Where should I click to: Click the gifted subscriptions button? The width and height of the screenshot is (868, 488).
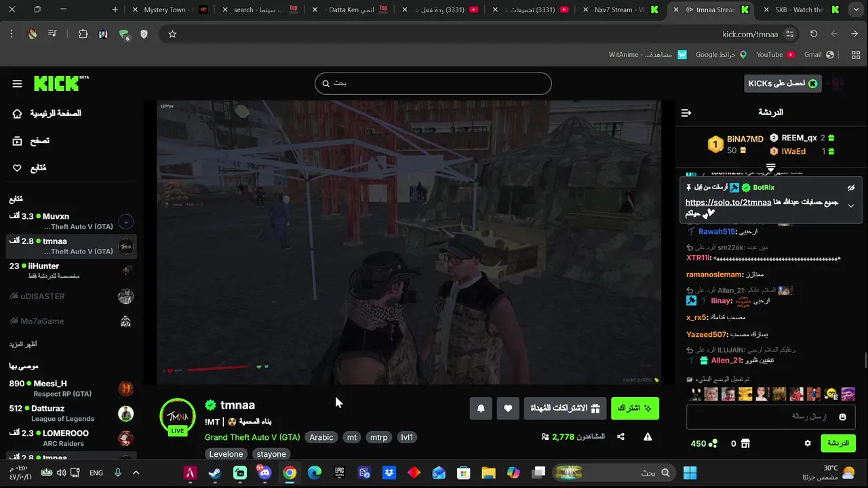click(x=565, y=408)
